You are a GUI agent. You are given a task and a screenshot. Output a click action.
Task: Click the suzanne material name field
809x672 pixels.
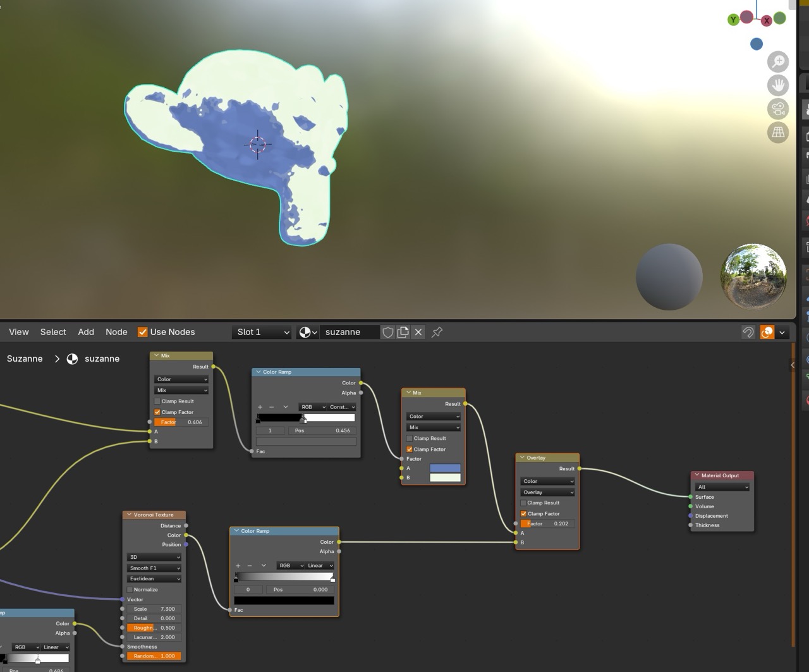(x=350, y=332)
